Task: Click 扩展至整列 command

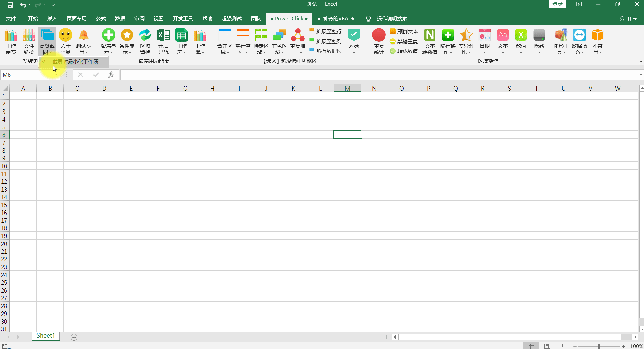Action: [x=326, y=41]
